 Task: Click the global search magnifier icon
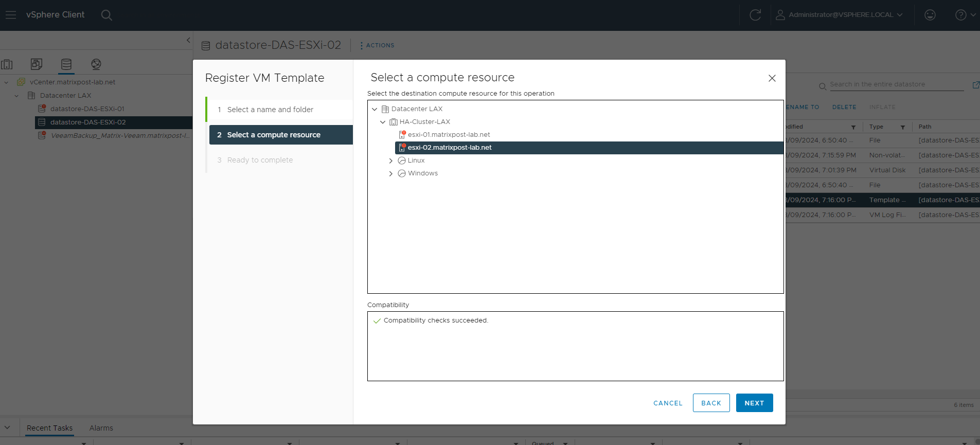[106, 15]
